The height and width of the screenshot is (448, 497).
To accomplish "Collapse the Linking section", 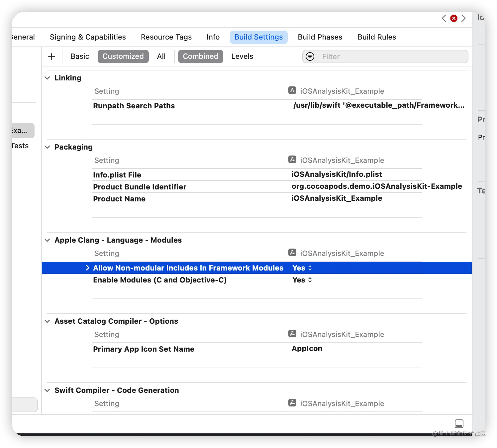I will click(48, 78).
